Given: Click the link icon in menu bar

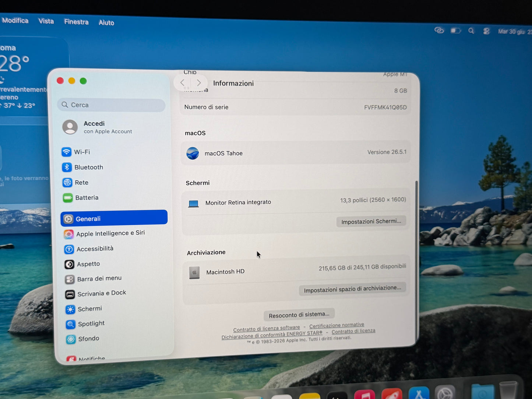Looking at the screenshot, I should [439, 30].
